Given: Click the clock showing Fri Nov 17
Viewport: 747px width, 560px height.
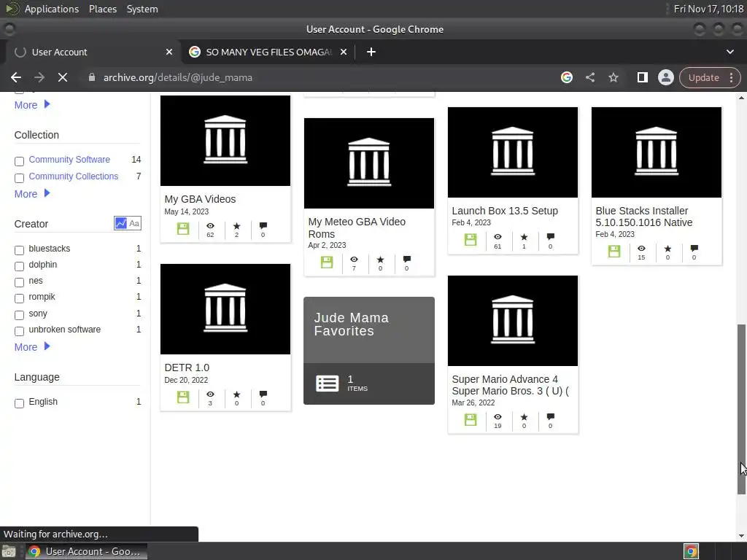Looking at the screenshot, I should click(708, 9).
